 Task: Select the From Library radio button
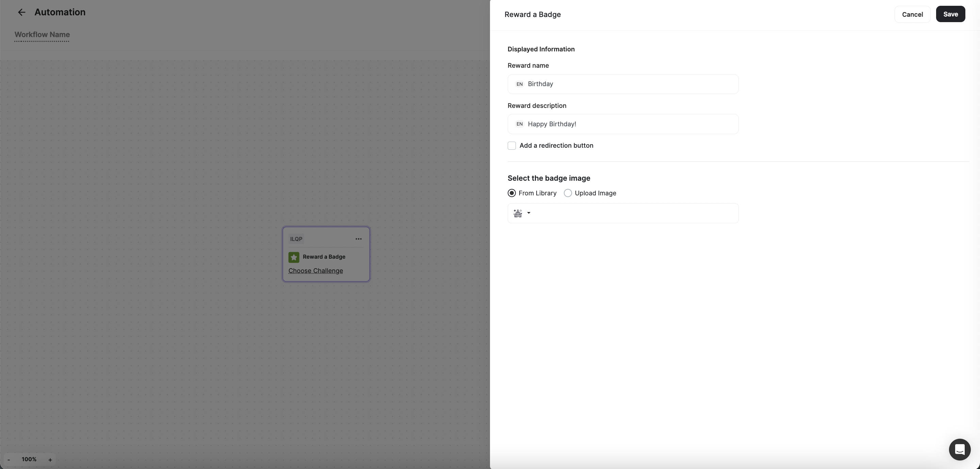coord(512,193)
